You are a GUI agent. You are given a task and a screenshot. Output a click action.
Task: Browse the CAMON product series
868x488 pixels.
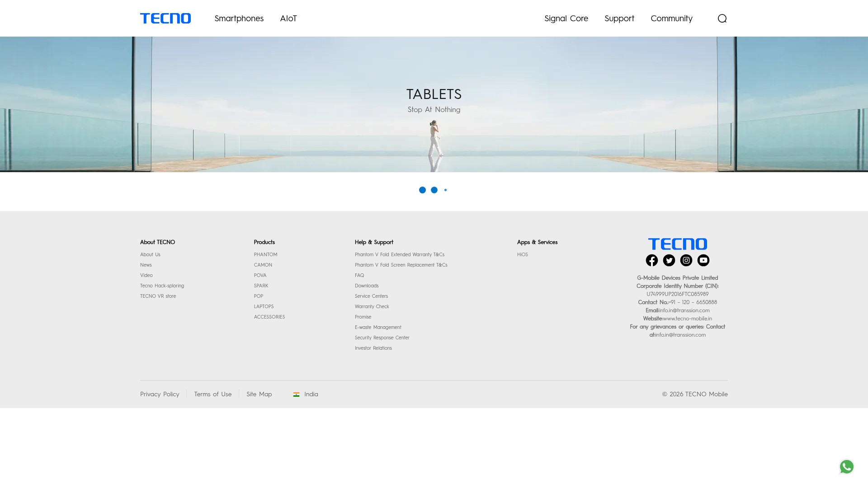click(x=263, y=265)
